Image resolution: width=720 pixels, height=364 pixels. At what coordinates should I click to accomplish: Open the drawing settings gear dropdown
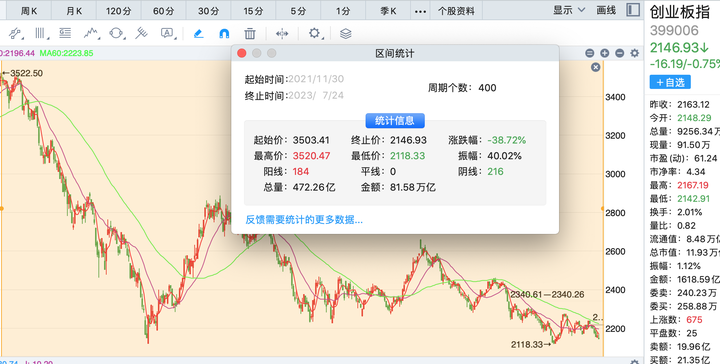(315, 33)
